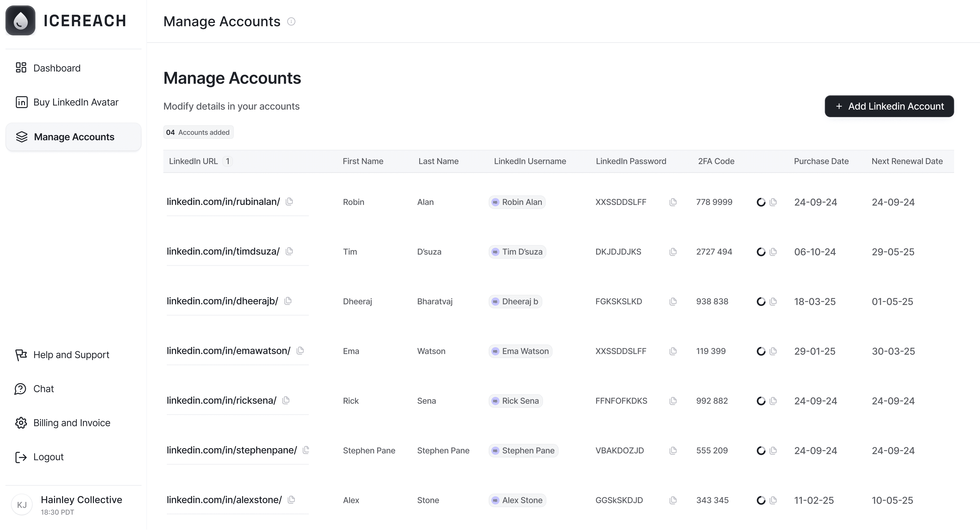This screenshot has height=531, width=980.
Task: Copy 2FA code 778 9999
Action: tap(773, 202)
